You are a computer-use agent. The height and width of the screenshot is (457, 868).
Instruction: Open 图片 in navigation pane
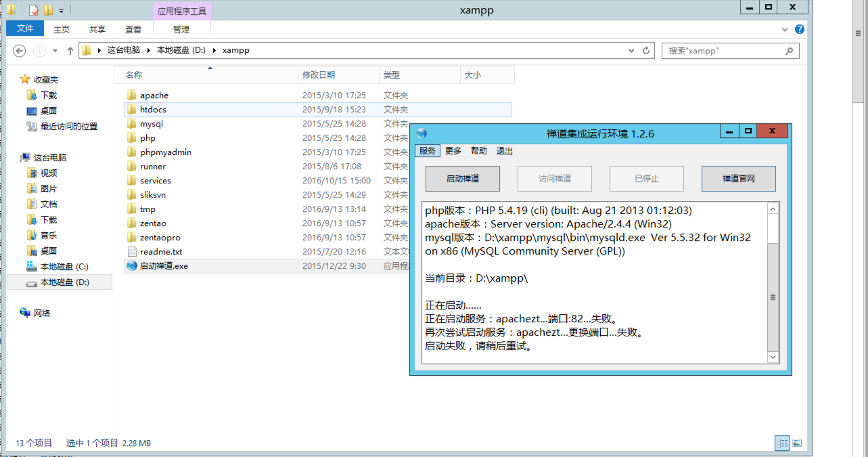[x=49, y=189]
